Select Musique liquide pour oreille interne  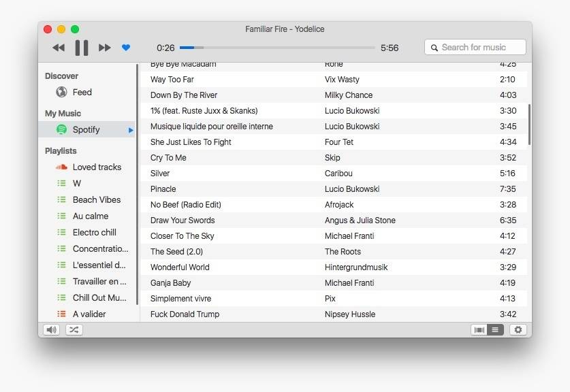click(334, 126)
